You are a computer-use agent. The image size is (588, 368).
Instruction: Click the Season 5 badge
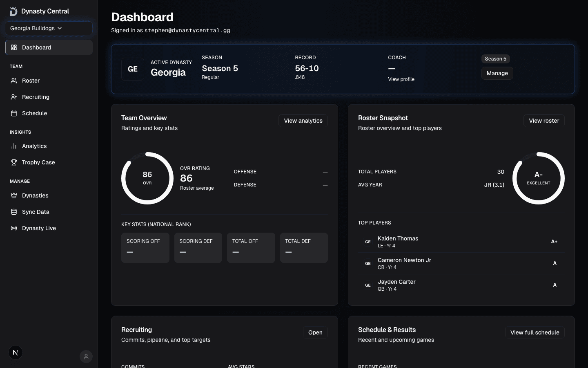pos(495,59)
